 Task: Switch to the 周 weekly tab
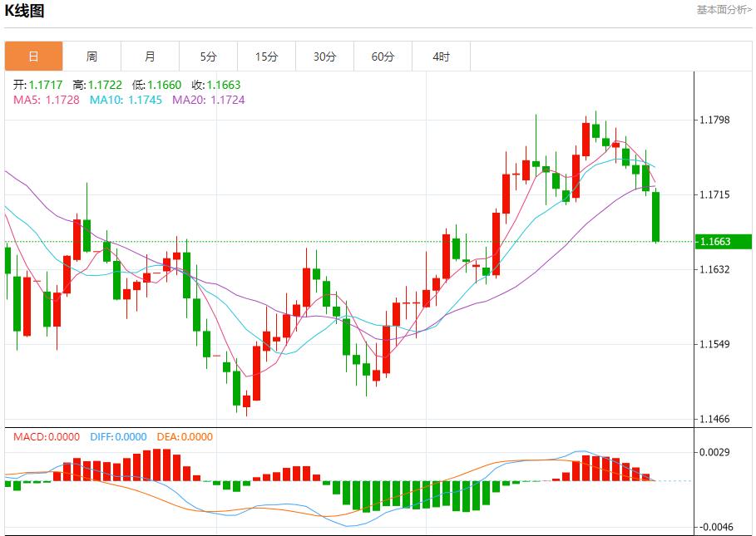91,57
